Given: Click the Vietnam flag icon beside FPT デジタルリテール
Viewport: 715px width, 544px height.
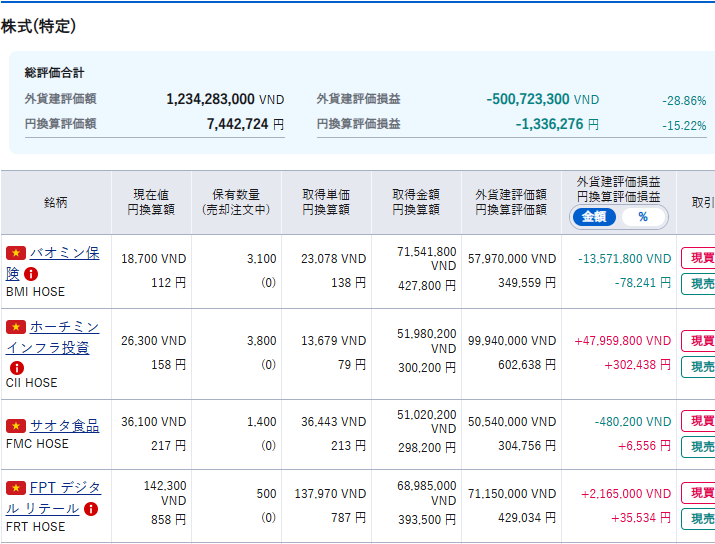Looking at the screenshot, I should (15, 488).
